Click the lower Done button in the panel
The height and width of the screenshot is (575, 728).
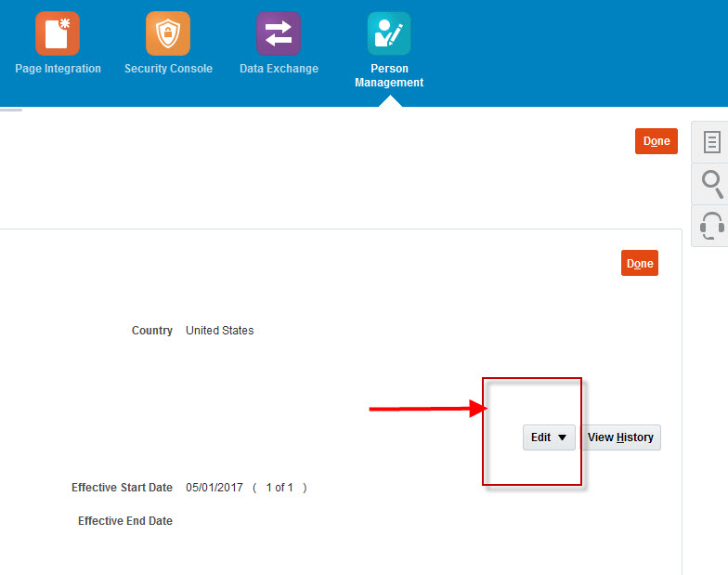pyautogui.click(x=640, y=264)
